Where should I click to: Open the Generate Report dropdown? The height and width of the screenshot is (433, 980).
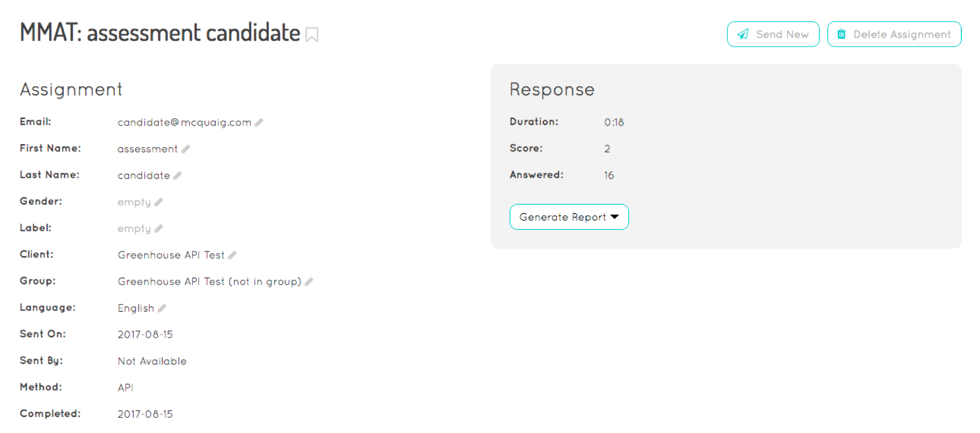click(569, 217)
